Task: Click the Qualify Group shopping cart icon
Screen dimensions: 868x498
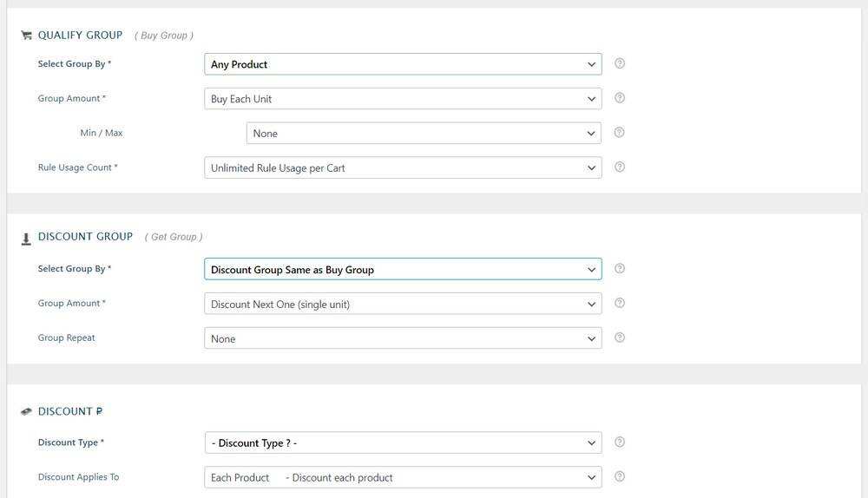Action: tap(26, 36)
